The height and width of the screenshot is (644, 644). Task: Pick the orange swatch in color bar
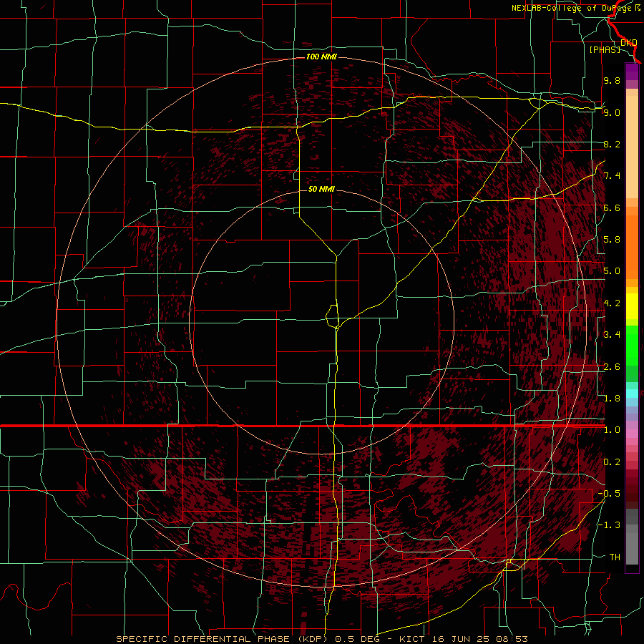(632, 246)
